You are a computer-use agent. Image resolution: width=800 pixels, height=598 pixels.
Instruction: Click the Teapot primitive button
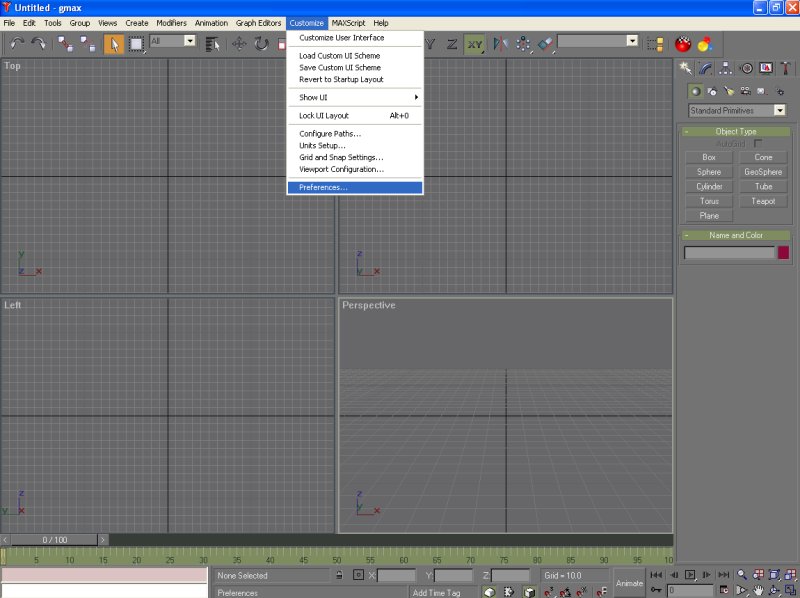[x=763, y=201]
